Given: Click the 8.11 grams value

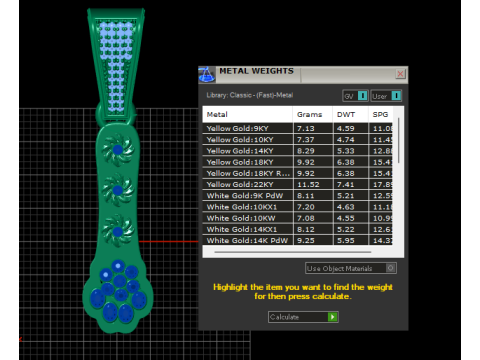Looking at the screenshot, I should point(306,196).
